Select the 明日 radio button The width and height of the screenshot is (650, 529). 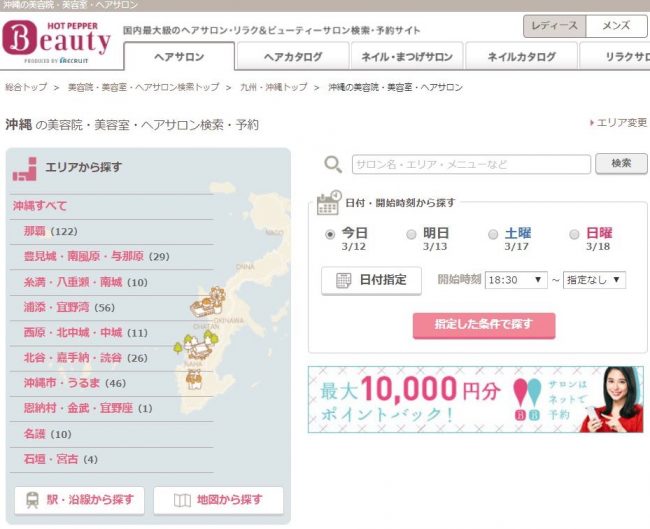click(x=412, y=234)
